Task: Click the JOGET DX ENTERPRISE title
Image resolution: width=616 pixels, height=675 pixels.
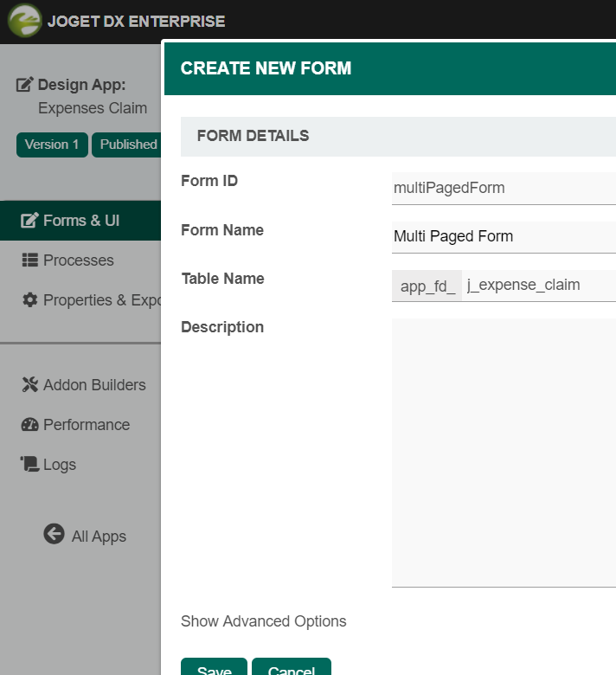Action: point(136,22)
